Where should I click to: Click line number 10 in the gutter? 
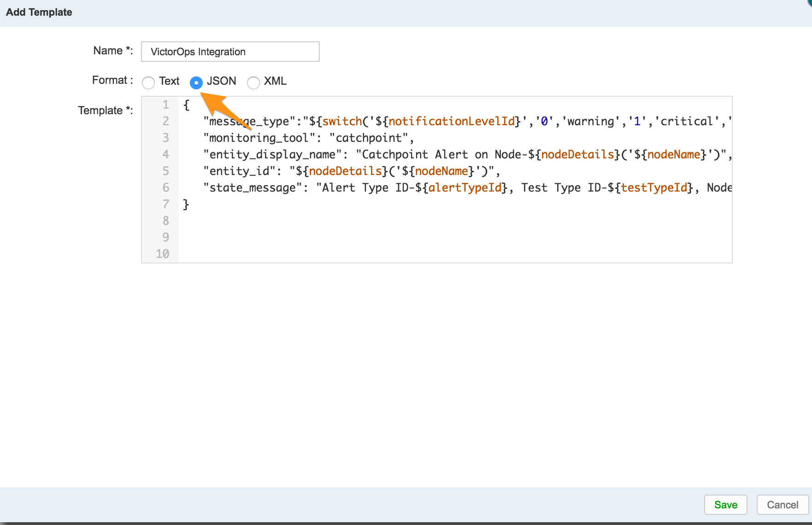(163, 254)
